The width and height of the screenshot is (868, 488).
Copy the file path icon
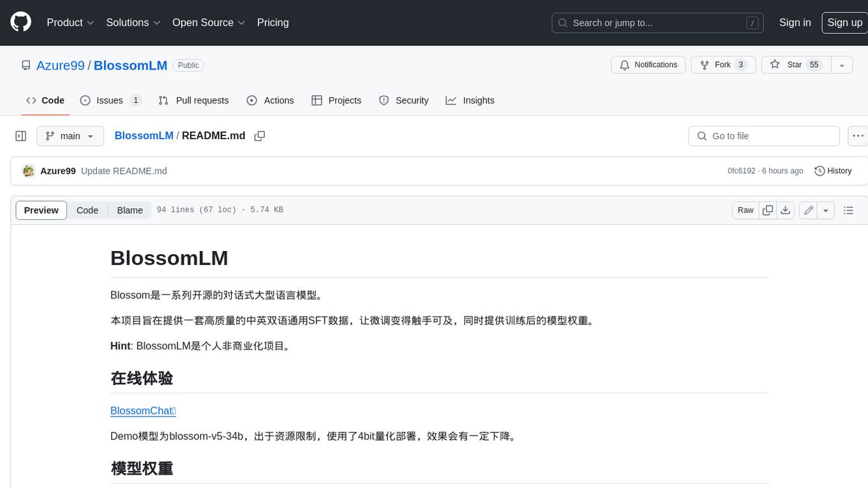tap(260, 136)
